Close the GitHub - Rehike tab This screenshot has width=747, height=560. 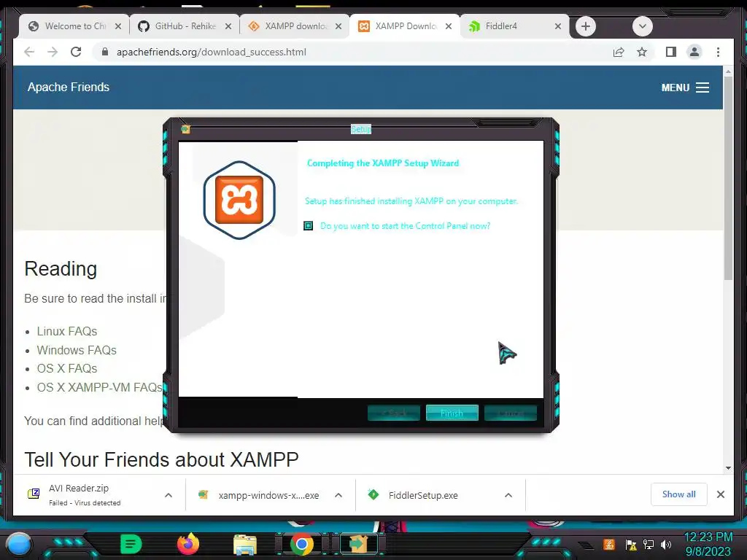click(228, 27)
